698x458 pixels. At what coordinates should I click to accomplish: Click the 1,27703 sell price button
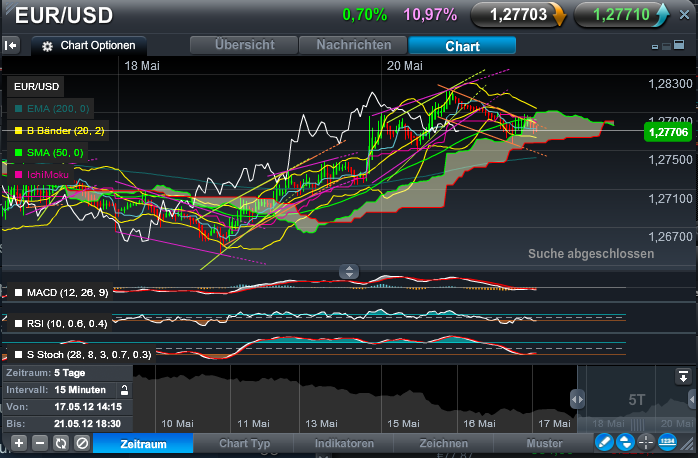pyautogui.click(x=519, y=15)
